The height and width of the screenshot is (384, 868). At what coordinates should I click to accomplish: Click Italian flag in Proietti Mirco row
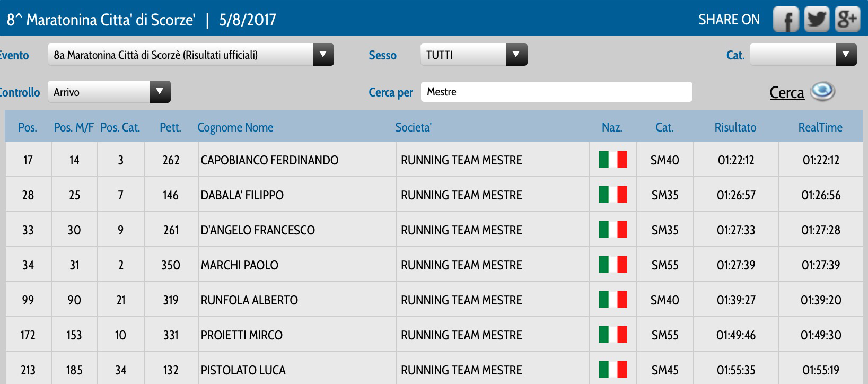coord(612,335)
